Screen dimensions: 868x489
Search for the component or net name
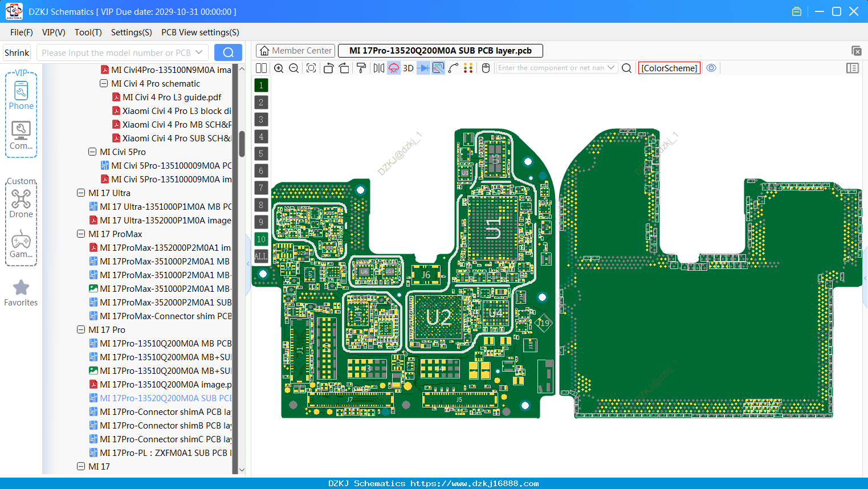[x=626, y=68]
